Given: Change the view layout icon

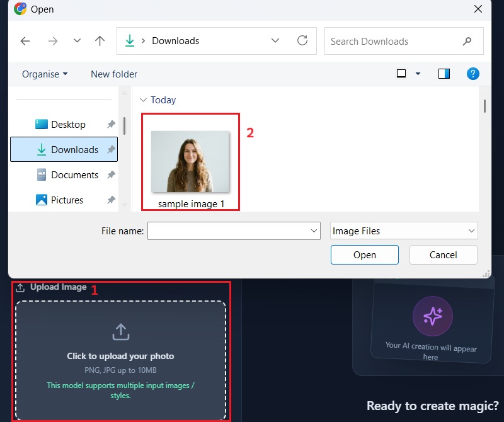Looking at the screenshot, I should click(401, 74).
